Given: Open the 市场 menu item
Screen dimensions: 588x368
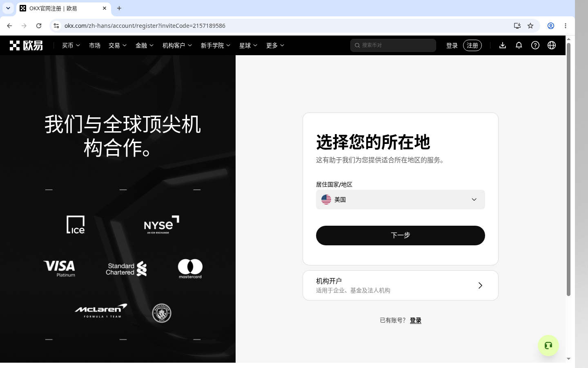Looking at the screenshot, I should tap(95, 45).
